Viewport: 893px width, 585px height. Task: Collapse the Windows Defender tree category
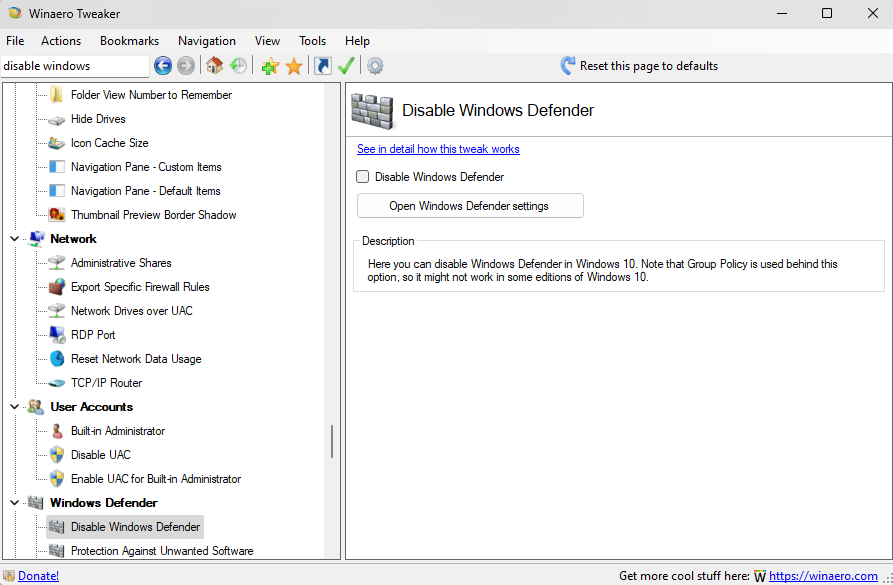15,502
